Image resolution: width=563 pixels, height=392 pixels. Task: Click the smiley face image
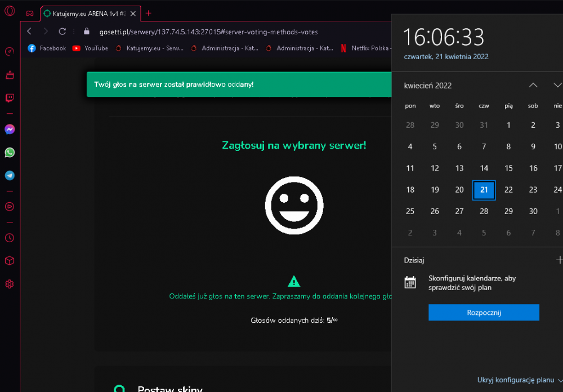click(294, 205)
